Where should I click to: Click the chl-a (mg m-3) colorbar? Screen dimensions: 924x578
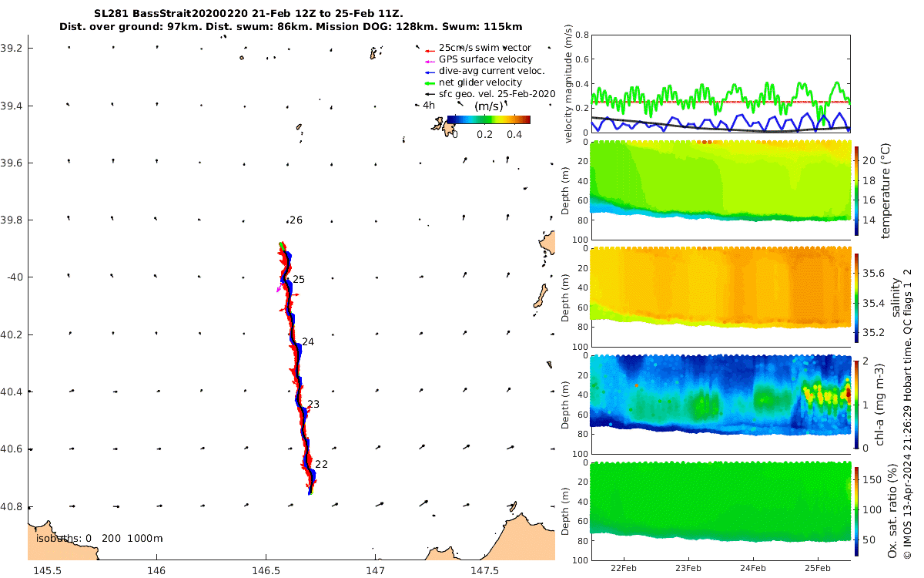click(x=857, y=404)
